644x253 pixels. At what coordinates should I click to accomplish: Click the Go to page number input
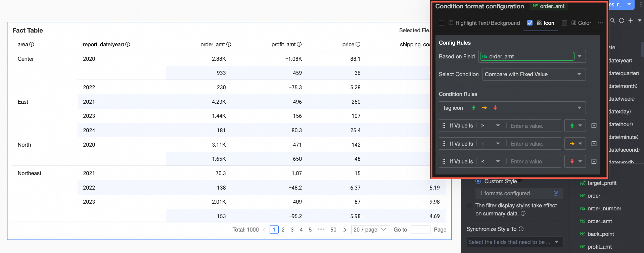point(420,230)
